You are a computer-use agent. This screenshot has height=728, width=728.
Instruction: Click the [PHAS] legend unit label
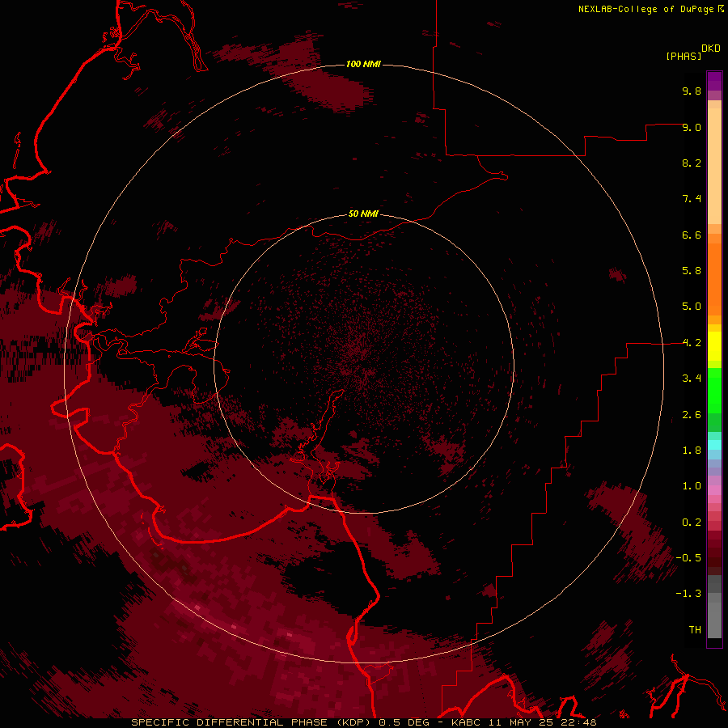684,56
